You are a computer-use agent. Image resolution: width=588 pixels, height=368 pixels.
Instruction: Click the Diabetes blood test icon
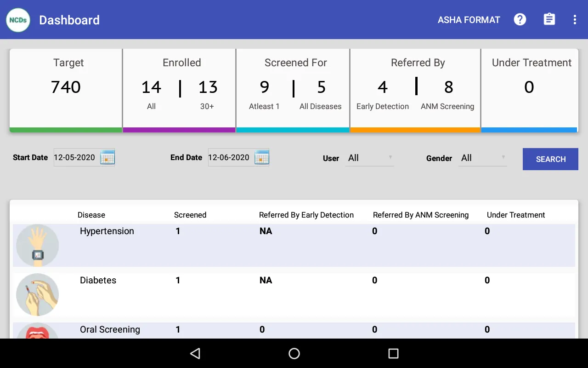click(x=37, y=294)
